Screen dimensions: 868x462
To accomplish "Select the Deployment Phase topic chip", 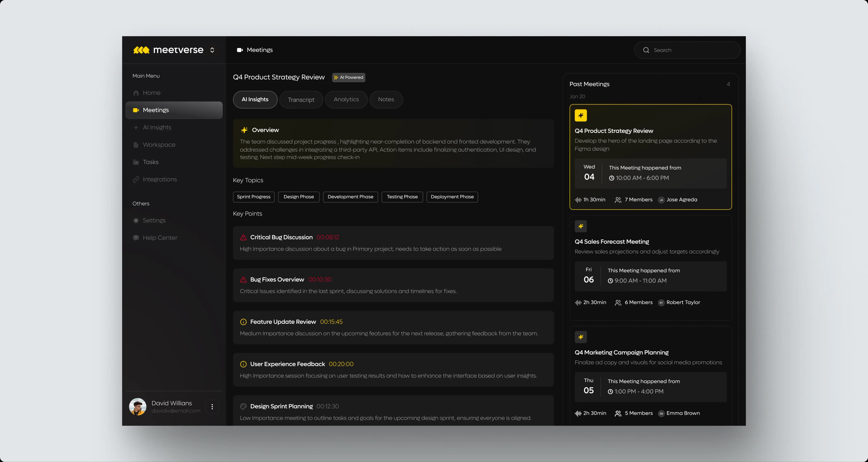I will [452, 197].
